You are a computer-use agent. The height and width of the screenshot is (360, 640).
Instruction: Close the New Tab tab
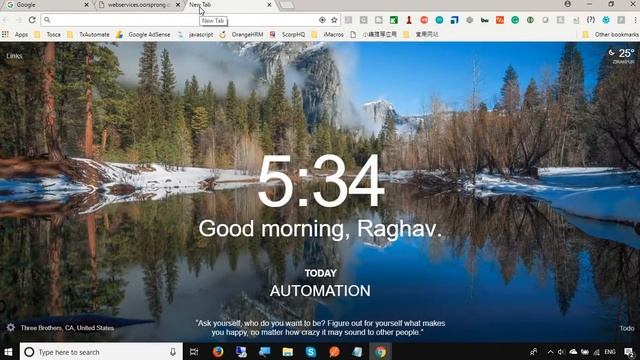(x=269, y=5)
